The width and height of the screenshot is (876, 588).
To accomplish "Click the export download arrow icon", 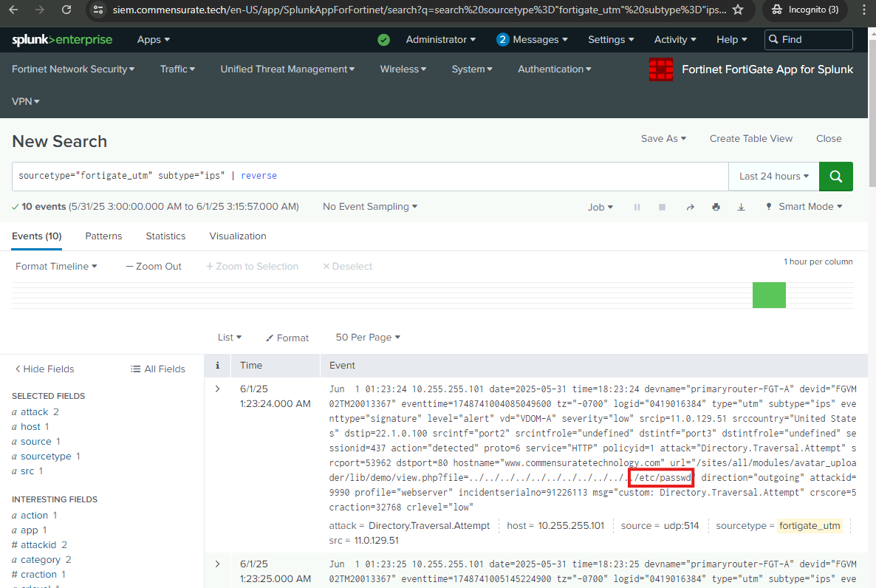I will pyautogui.click(x=741, y=208).
